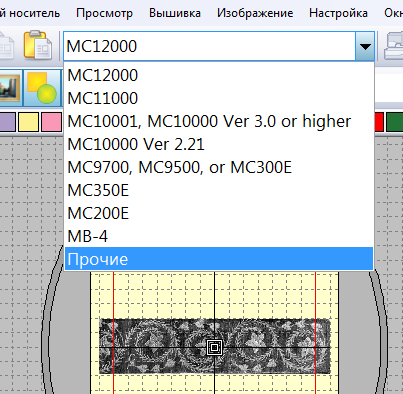Click the grayscale embroidery design image

click(214, 346)
